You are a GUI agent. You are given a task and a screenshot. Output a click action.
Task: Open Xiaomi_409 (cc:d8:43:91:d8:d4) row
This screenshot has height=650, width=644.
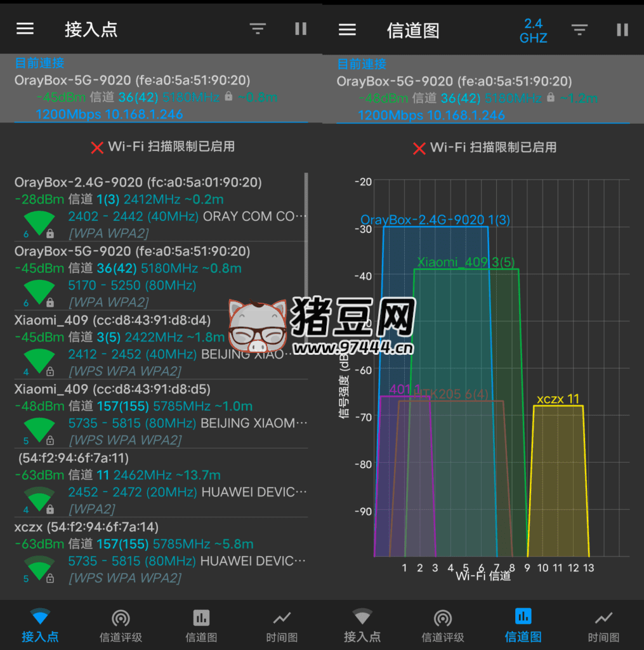tap(161, 345)
